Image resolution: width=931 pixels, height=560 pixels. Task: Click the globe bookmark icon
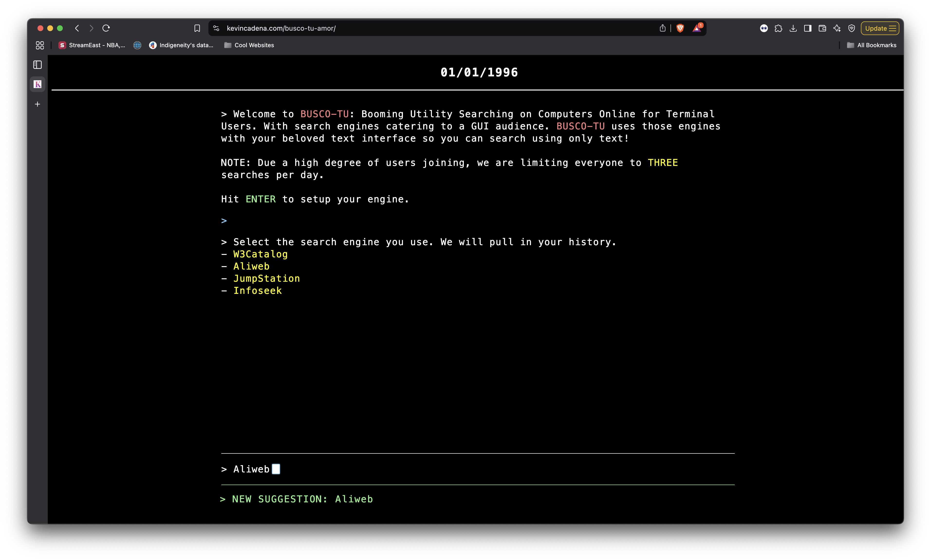coord(138,45)
